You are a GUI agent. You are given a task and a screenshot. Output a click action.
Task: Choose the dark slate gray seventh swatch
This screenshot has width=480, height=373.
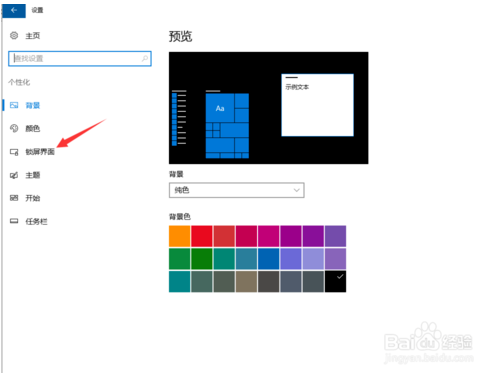point(313,282)
